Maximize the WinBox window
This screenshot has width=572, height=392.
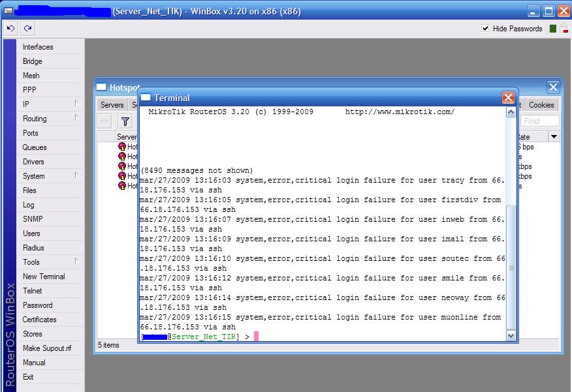pyautogui.click(x=548, y=11)
